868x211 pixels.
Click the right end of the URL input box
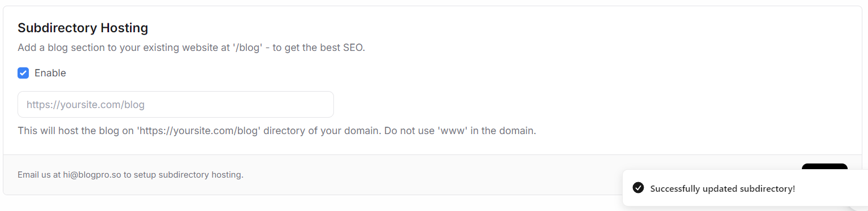point(322,105)
